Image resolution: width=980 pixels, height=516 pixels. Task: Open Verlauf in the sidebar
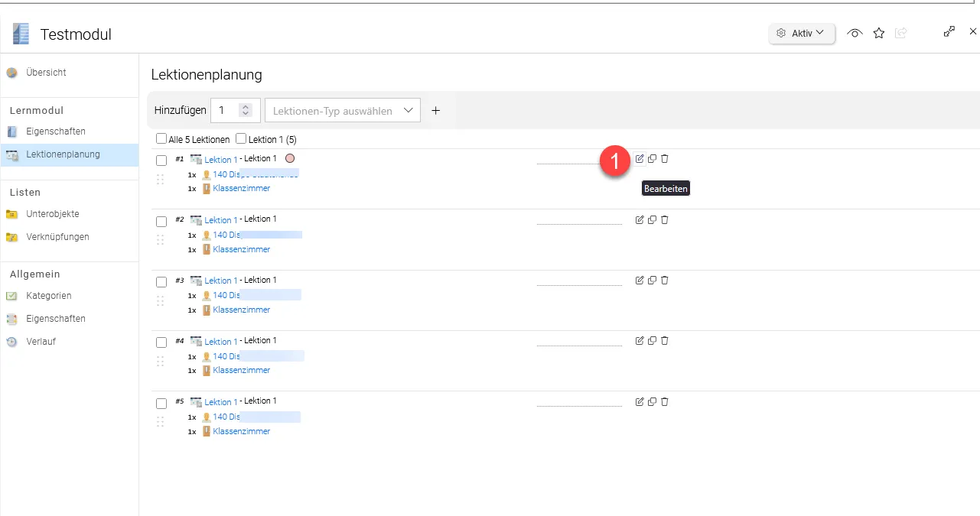pyautogui.click(x=41, y=342)
